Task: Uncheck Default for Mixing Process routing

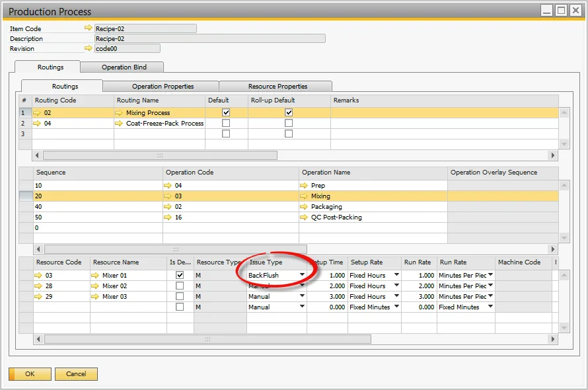Action: pyautogui.click(x=226, y=112)
